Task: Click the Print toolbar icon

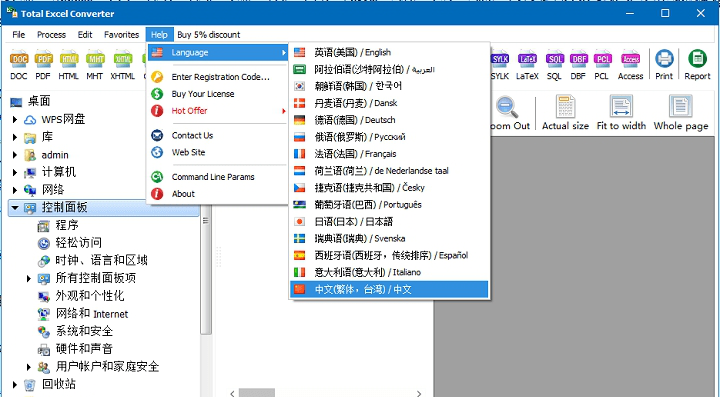Action: click(664, 65)
